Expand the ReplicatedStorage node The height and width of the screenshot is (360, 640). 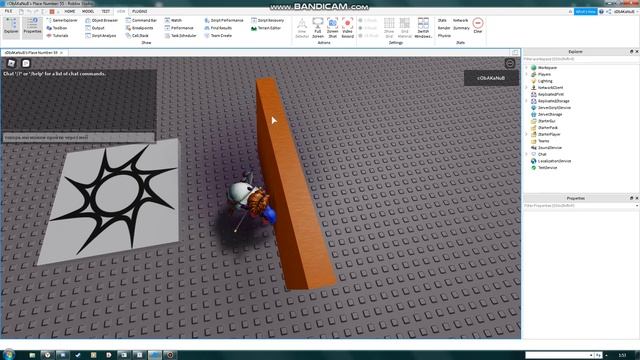[x=527, y=101]
